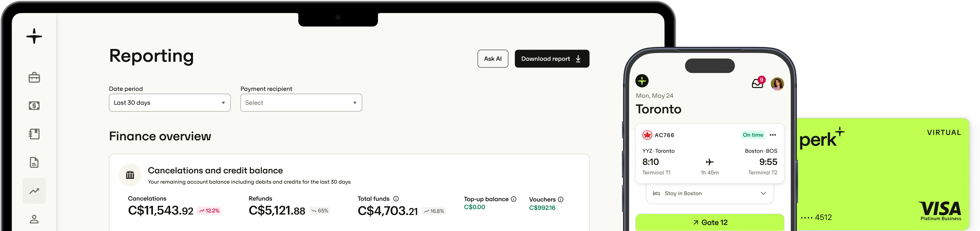Click the C$0.00 top-up balance value

point(474,207)
